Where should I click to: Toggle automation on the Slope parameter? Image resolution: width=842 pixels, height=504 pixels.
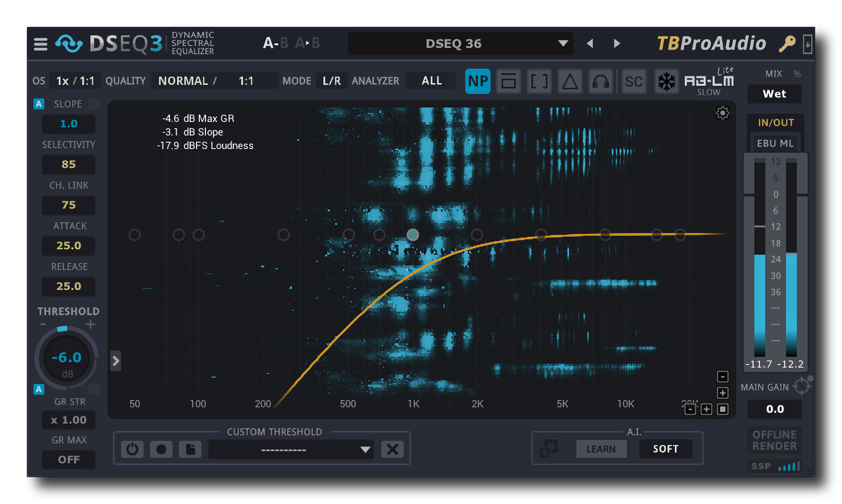click(38, 103)
